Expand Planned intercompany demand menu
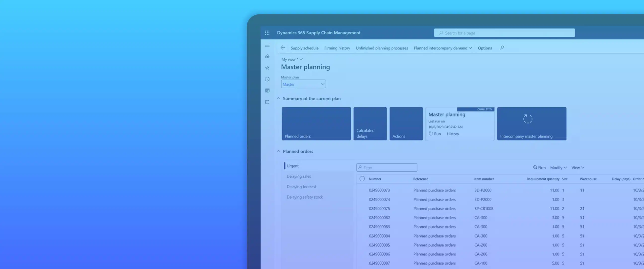Image resolution: width=644 pixels, height=269 pixels. pos(443,48)
